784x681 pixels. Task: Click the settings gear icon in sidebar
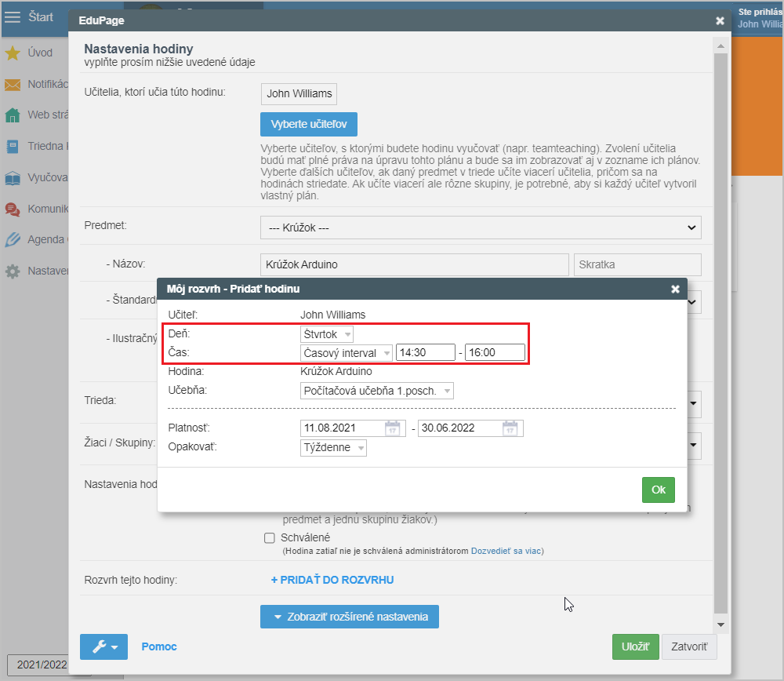[x=13, y=271]
